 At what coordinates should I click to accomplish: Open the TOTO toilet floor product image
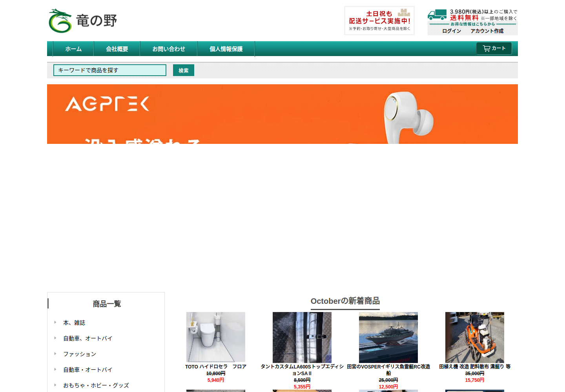pyautogui.click(x=216, y=337)
